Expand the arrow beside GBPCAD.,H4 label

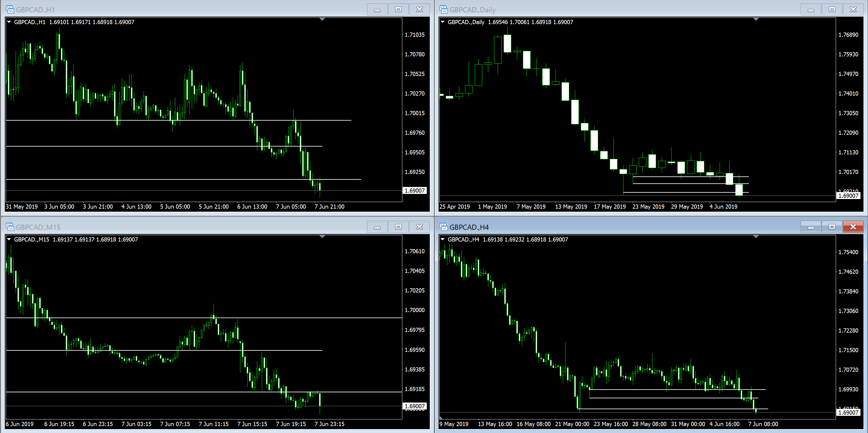pyautogui.click(x=443, y=239)
